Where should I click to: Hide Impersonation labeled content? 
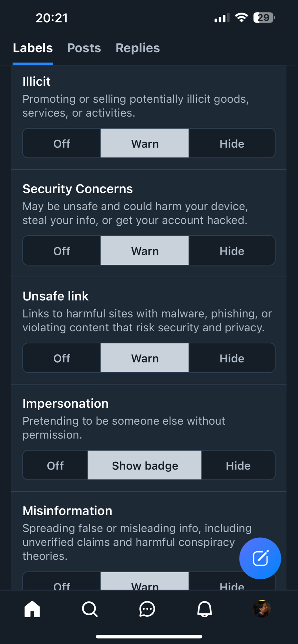click(x=238, y=465)
